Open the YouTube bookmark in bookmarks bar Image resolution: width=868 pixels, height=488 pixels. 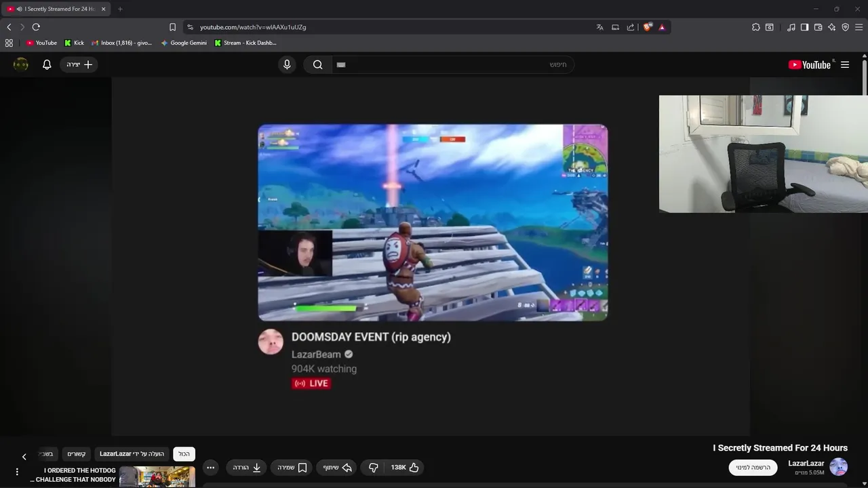[41, 43]
